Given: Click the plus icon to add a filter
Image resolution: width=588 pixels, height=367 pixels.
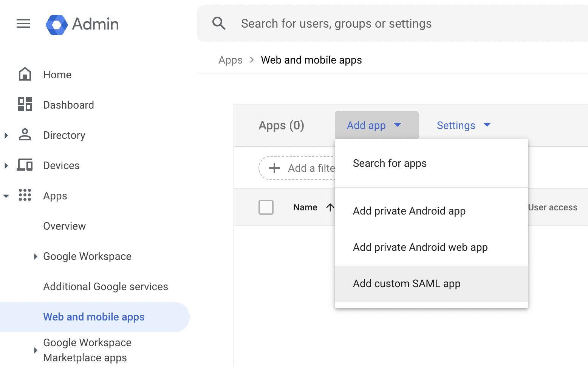Looking at the screenshot, I should click(274, 168).
